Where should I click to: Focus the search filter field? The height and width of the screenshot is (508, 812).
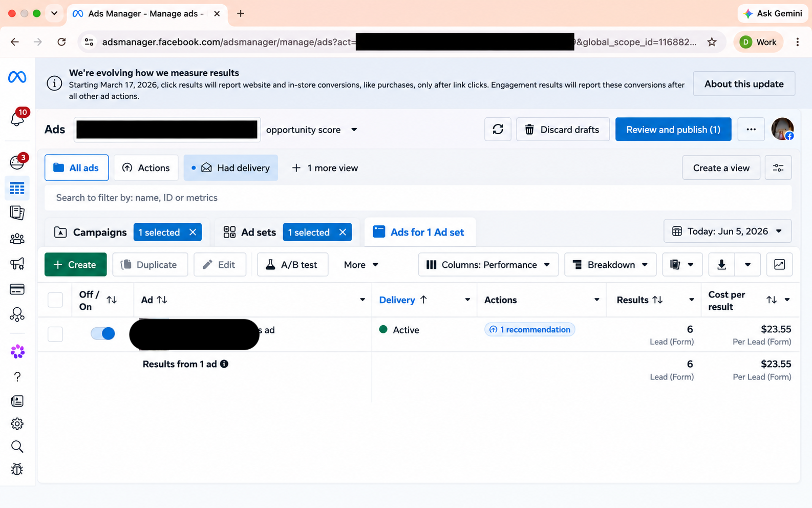[418, 198]
